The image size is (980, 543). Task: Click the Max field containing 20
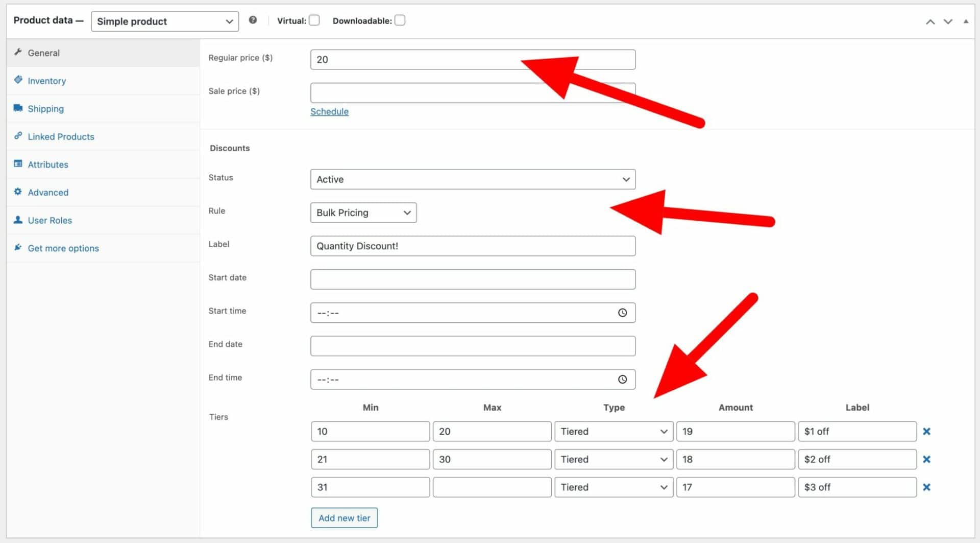(492, 432)
